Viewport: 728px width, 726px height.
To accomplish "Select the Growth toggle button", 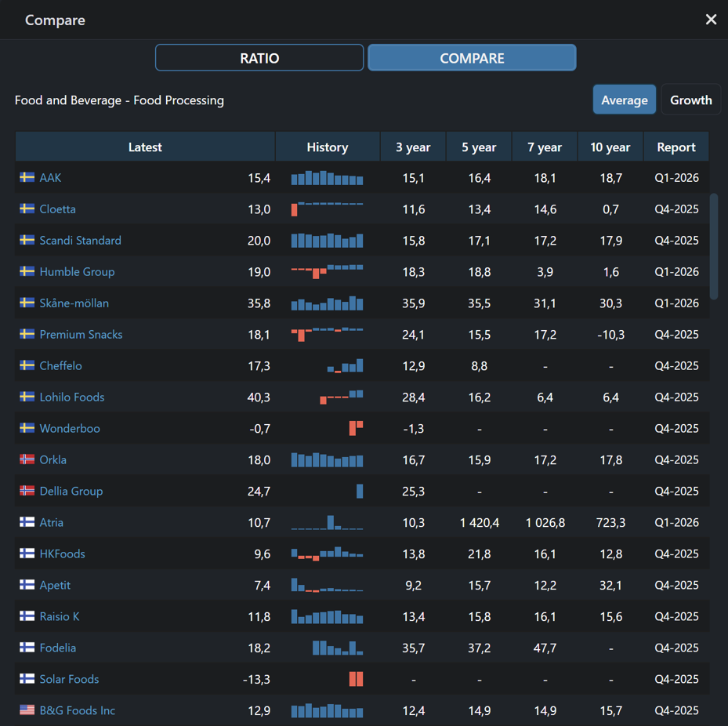I will click(x=690, y=100).
